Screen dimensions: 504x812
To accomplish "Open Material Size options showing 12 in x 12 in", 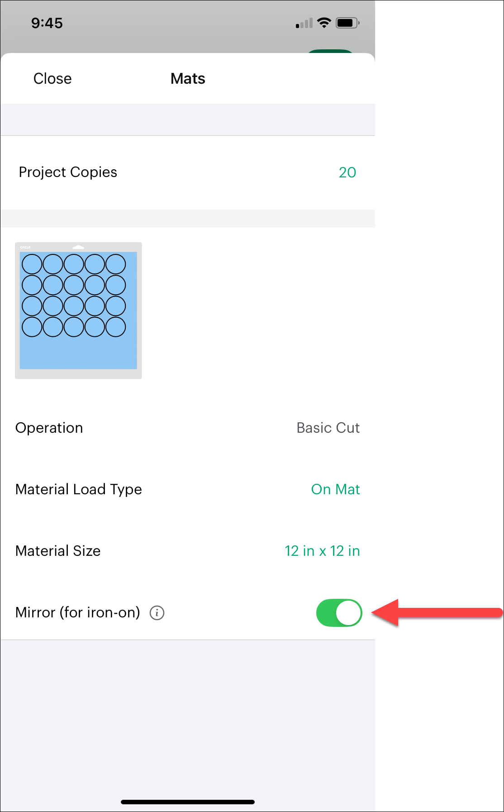I will tap(321, 551).
